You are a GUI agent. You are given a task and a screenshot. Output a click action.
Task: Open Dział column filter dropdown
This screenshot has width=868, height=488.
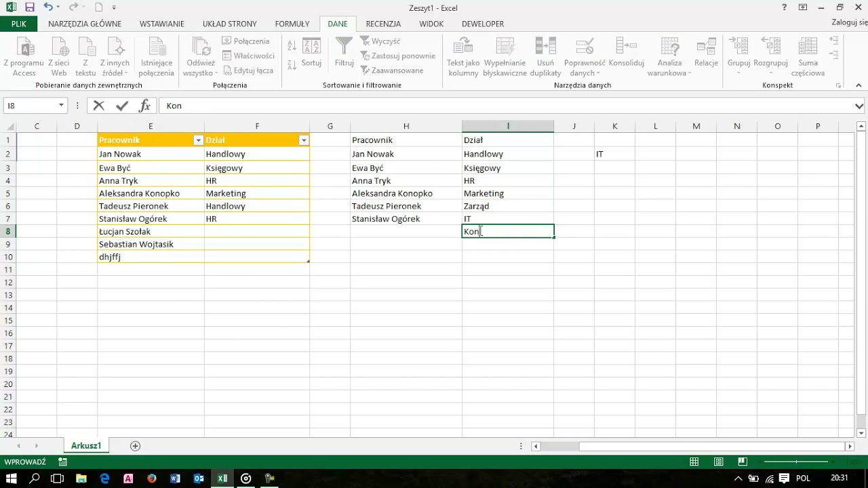[304, 140]
